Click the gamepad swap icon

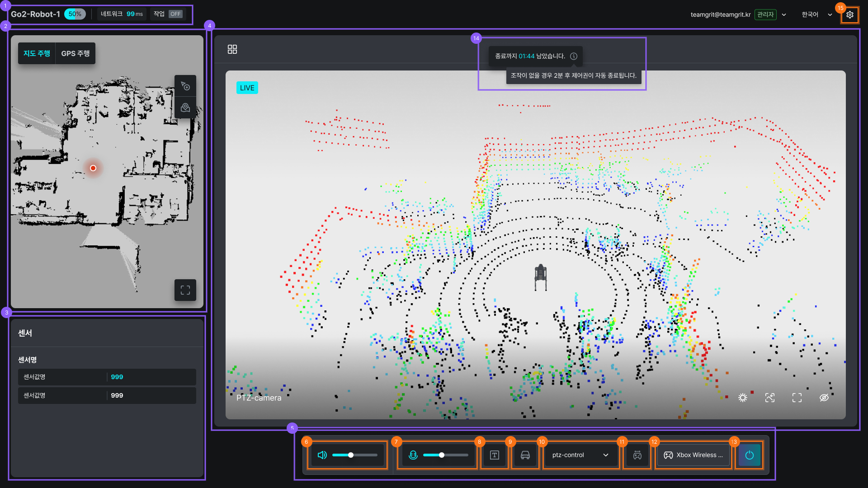coord(637,455)
